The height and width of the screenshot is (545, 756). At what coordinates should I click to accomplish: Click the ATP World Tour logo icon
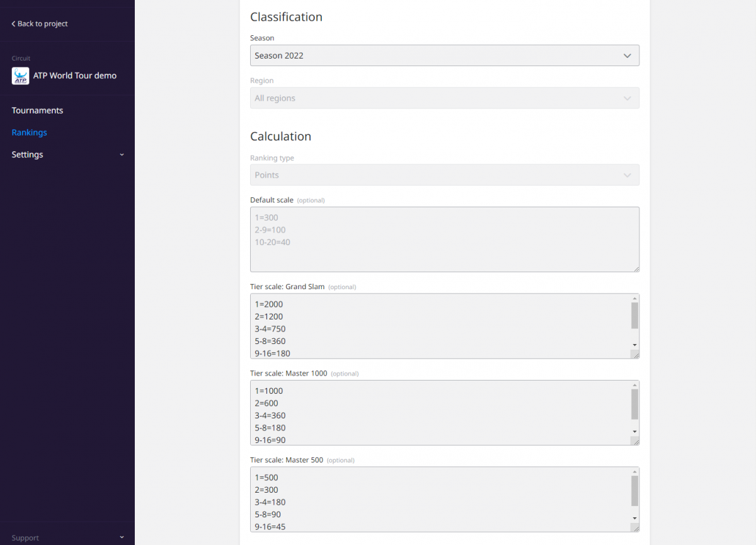[x=20, y=76]
